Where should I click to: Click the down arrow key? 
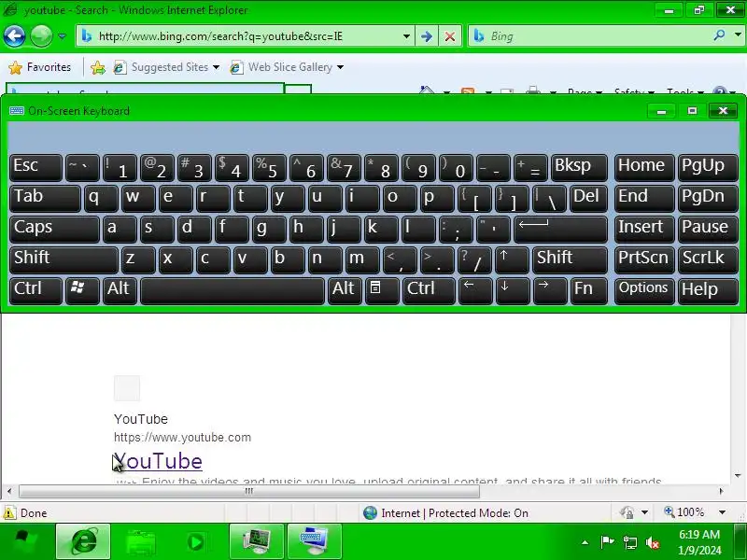[513, 290]
